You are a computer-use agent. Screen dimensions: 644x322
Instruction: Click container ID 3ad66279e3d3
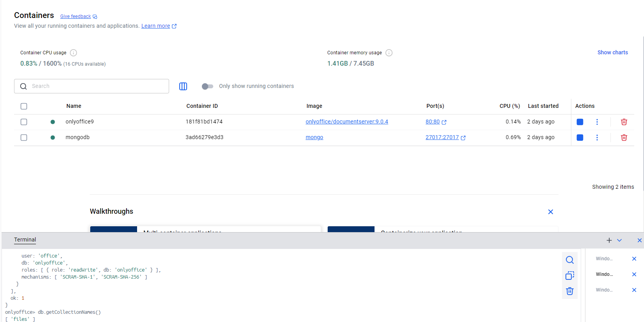[204, 137]
